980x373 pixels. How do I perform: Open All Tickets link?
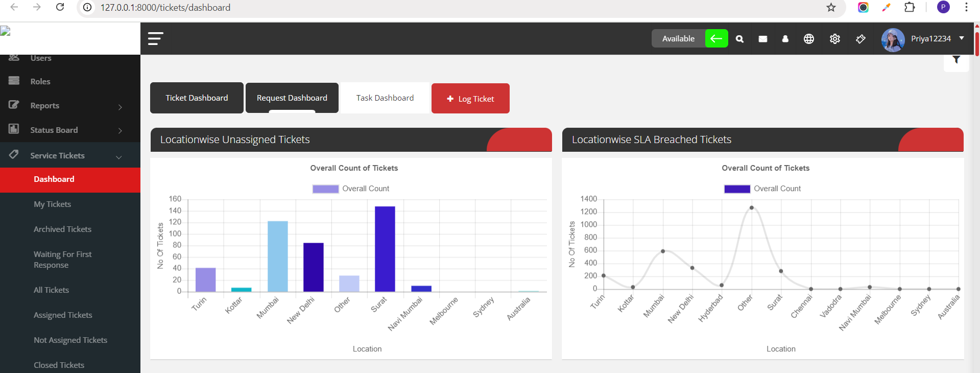[51, 290]
